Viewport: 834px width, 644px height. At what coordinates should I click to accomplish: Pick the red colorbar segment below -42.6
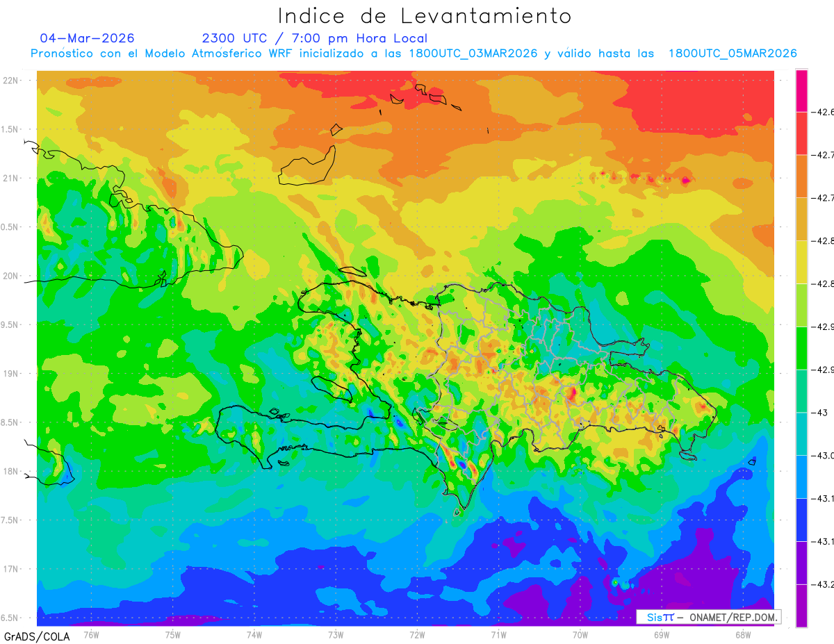coord(801,133)
